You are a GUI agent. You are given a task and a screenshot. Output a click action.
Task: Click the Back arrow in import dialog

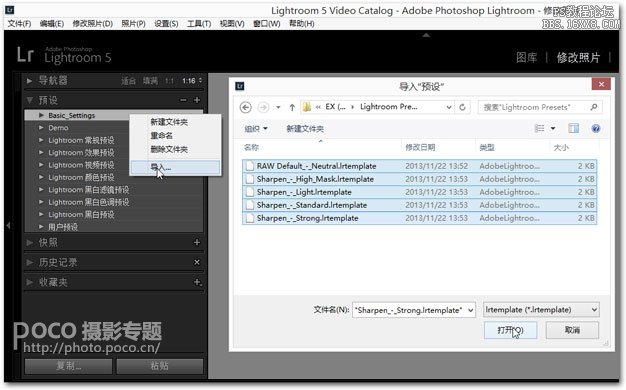(x=246, y=107)
